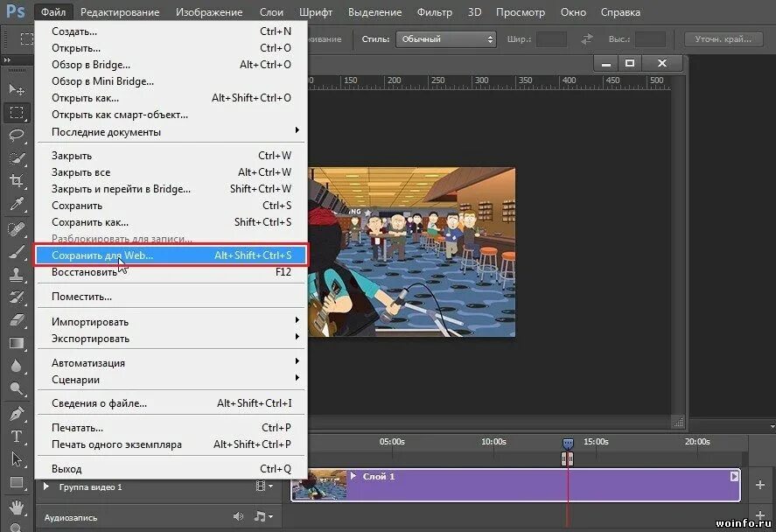
Task: Open the Фильтр menu
Action: click(435, 12)
